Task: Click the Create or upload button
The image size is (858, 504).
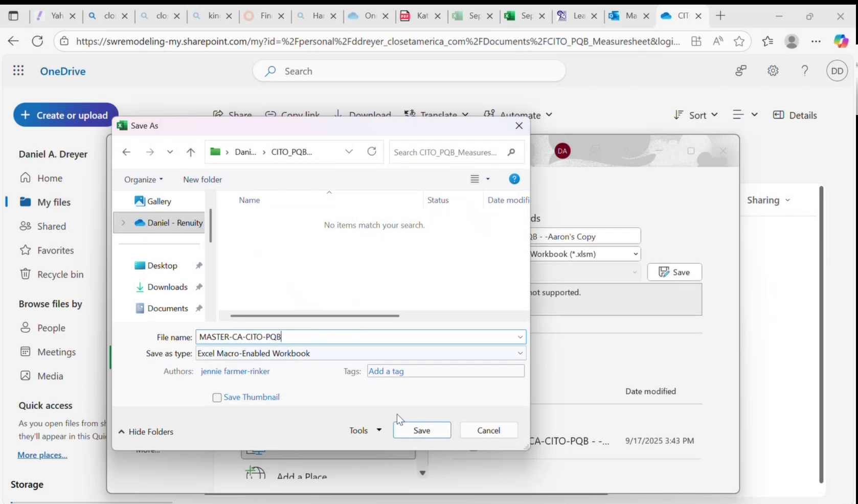Action: pyautogui.click(x=65, y=115)
